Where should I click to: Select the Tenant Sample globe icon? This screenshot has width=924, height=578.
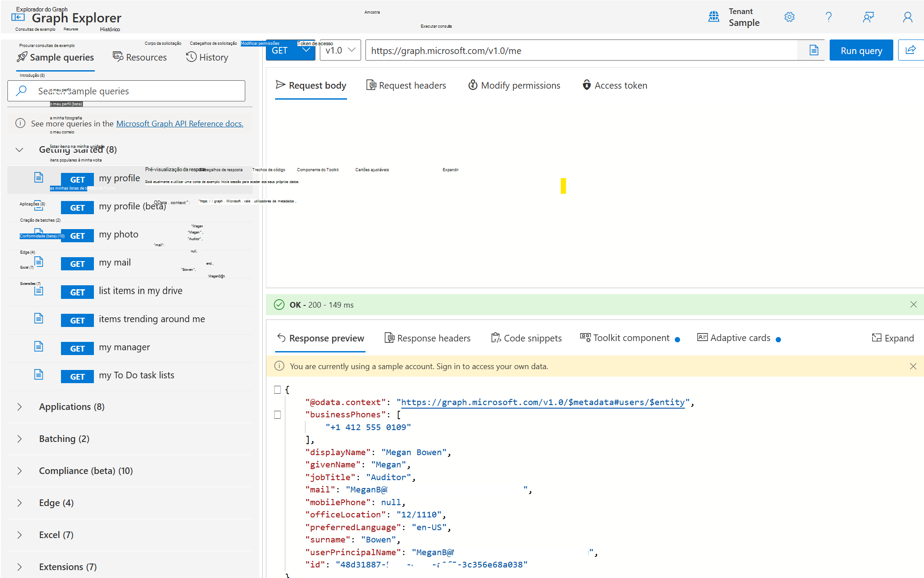714,16
